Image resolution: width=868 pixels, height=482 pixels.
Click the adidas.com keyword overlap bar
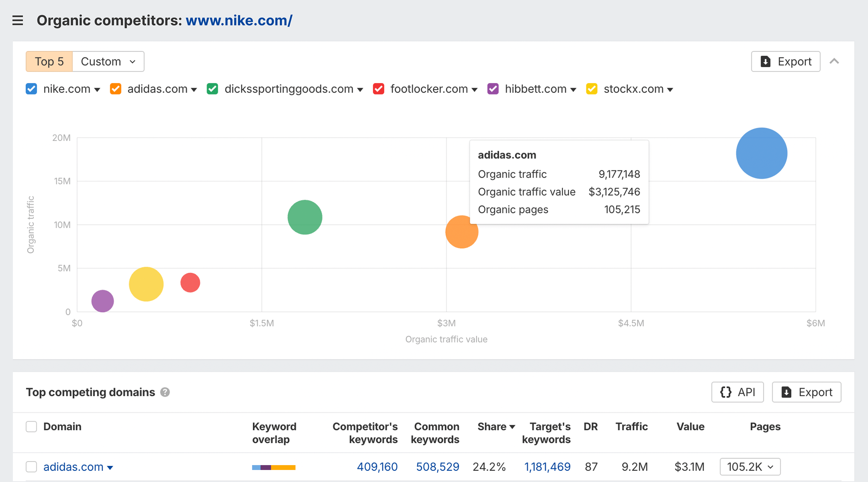[274, 468]
